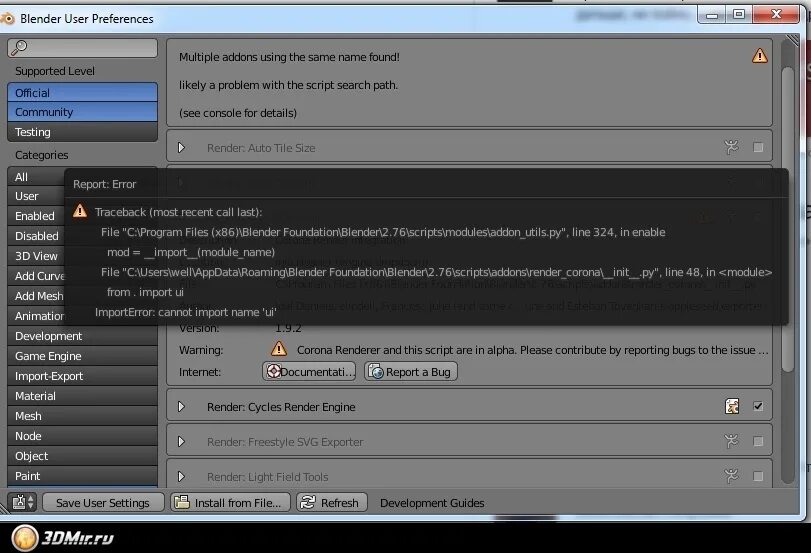
Task: Select the Mesh category
Action: 82,416
